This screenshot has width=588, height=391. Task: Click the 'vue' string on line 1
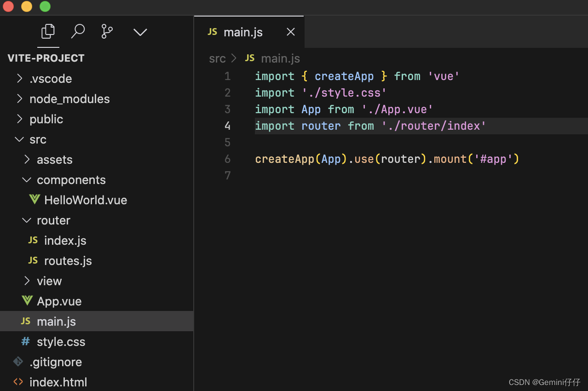444,76
